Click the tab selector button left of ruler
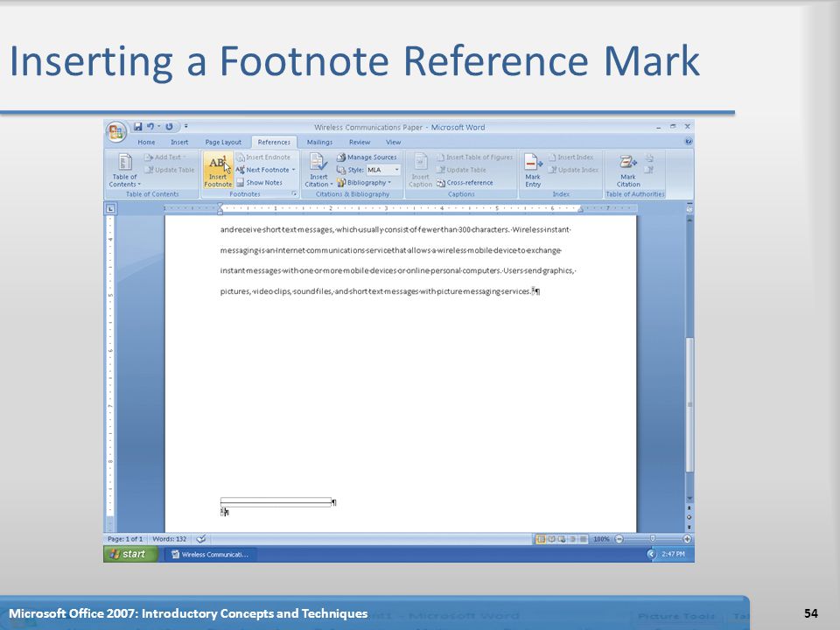 pos(110,208)
